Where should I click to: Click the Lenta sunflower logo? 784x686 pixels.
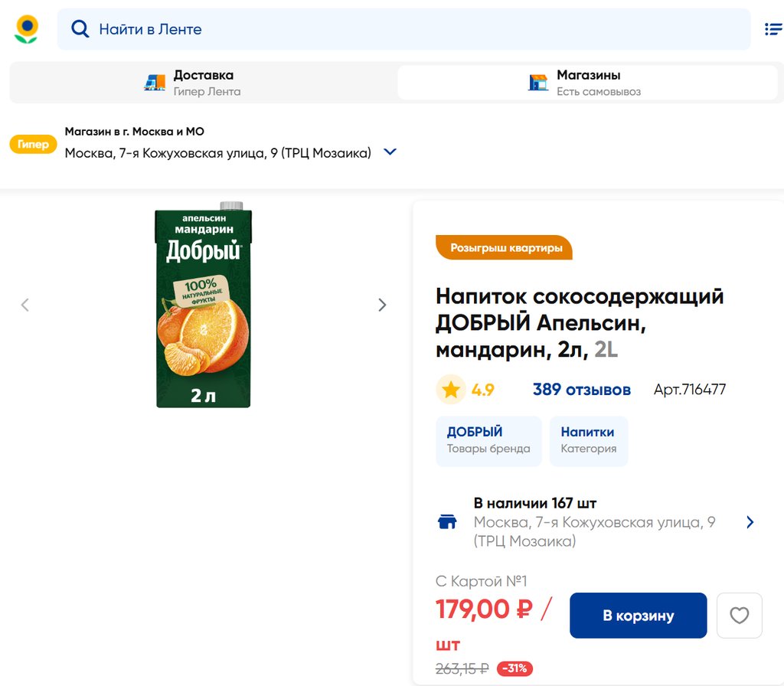pyautogui.click(x=27, y=29)
